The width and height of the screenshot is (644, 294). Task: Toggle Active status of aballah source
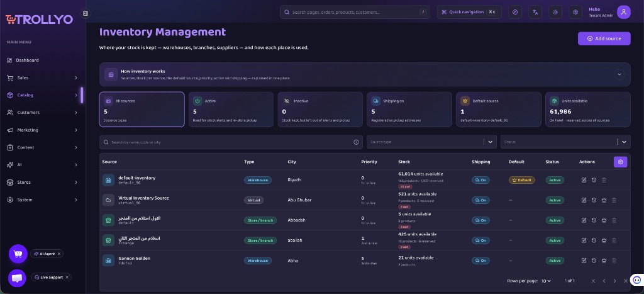[555, 240]
